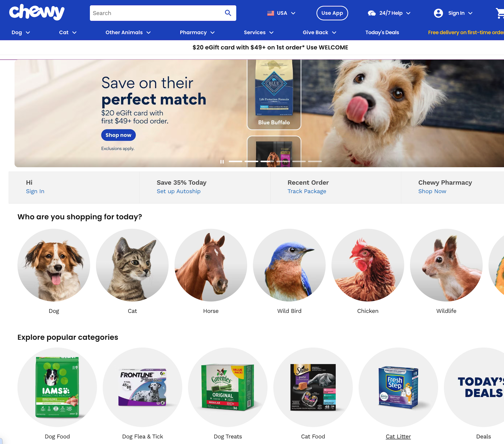Expand the Pharmacy menu dropdown
The width and height of the screenshot is (504, 444).
click(x=197, y=32)
